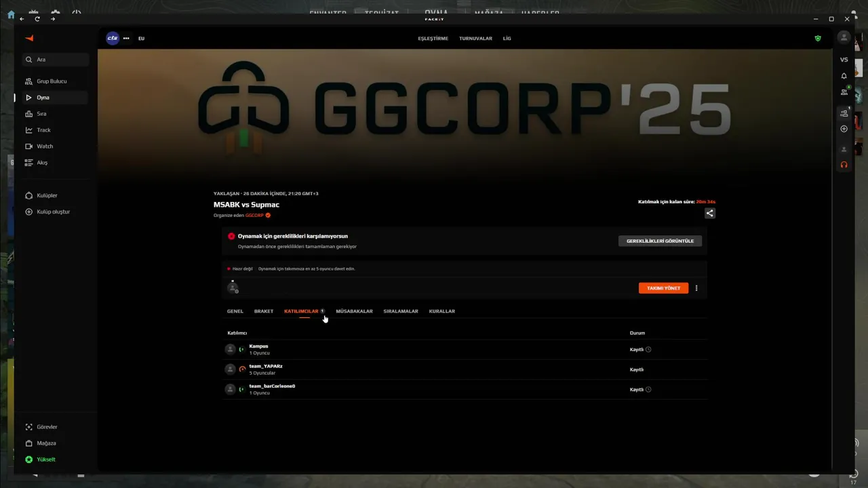This screenshot has height=488, width=868.
Task: Click the clock icon in Kampus row
Action: [x=648, y=350]
